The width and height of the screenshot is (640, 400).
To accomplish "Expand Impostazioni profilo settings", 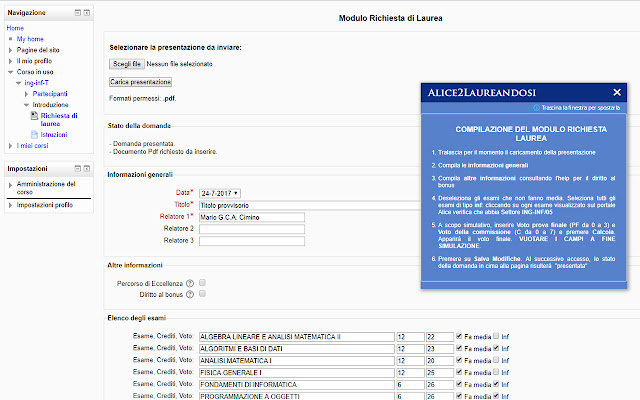I will pos(11,205).
